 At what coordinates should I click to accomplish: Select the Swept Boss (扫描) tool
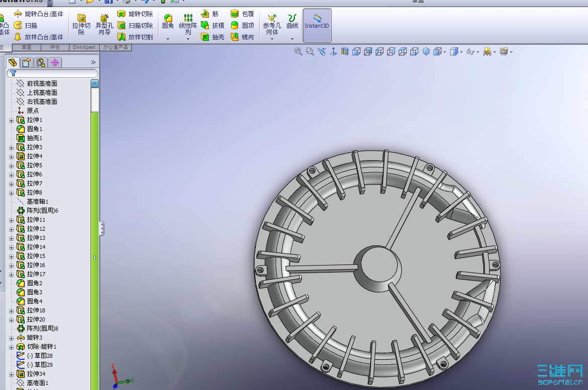[x=26, y=26]
